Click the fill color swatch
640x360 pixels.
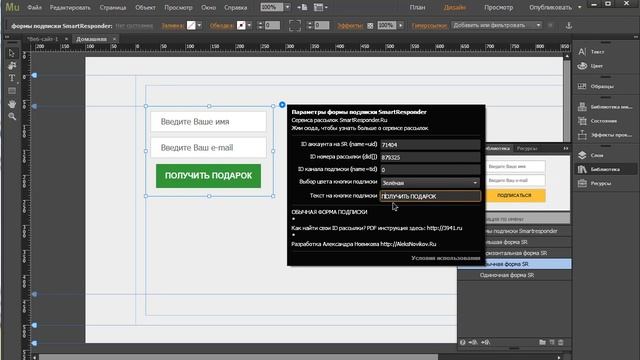[x=191, y=25]
